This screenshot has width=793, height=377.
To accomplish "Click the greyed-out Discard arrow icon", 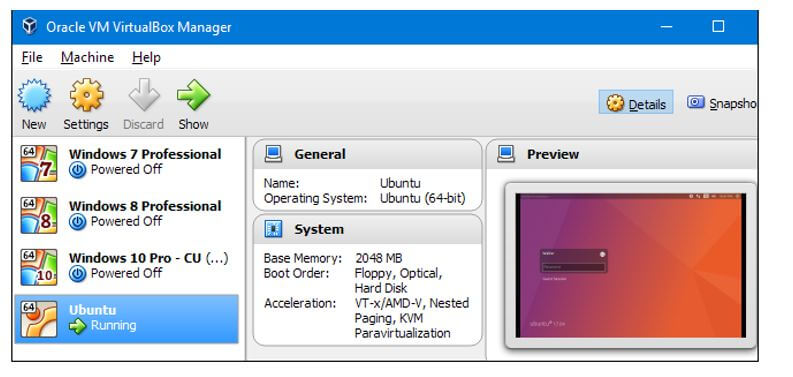I will point(144,95).
